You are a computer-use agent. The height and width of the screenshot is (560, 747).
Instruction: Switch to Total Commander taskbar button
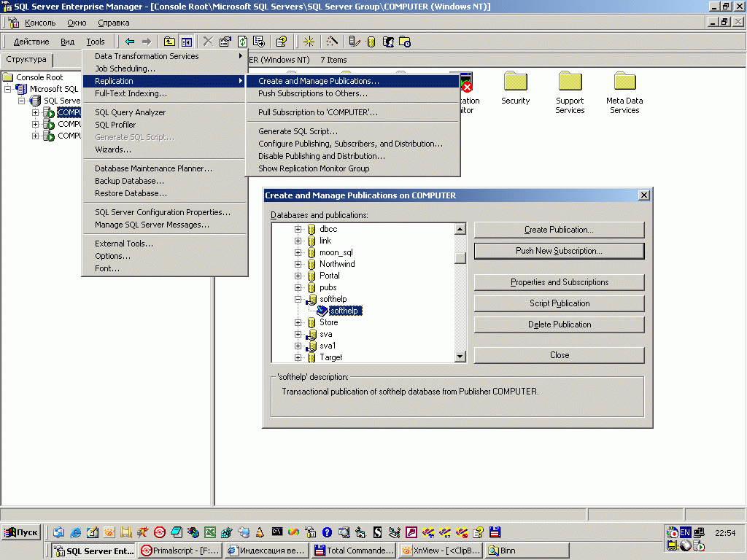tap(354, 551)
